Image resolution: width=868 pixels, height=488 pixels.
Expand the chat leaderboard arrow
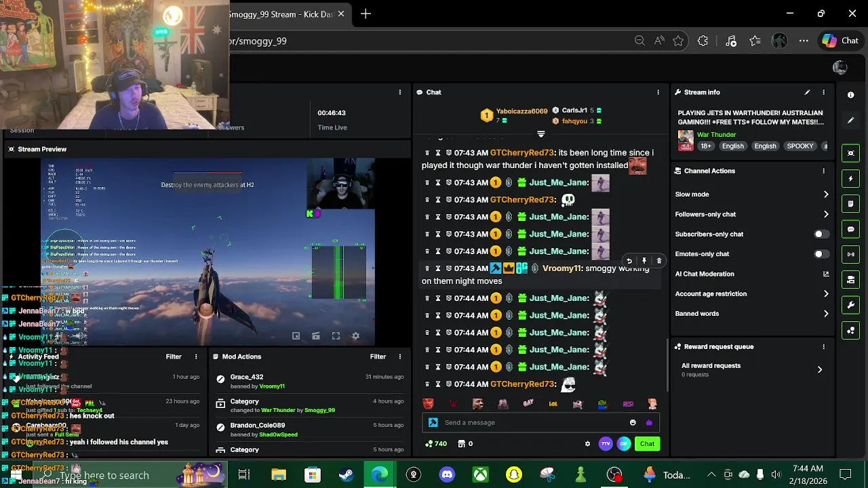point(540,134)
